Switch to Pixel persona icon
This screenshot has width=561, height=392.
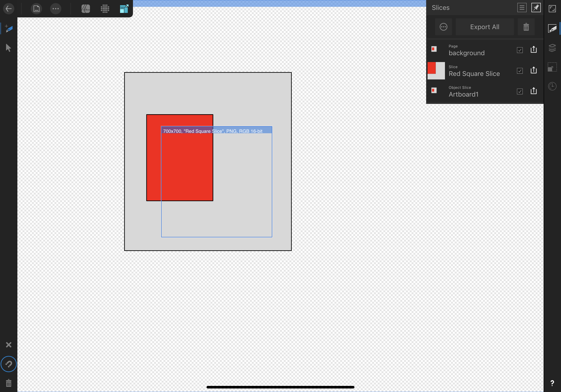105,9
